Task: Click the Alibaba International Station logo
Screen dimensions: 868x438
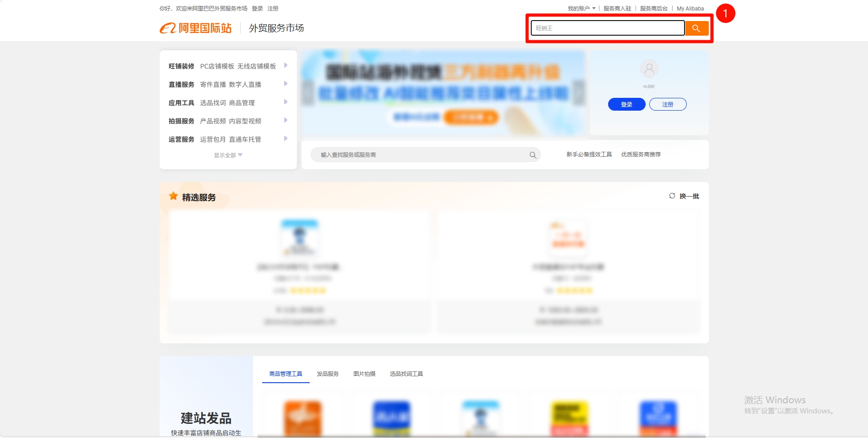Action: tap(196, 28)
